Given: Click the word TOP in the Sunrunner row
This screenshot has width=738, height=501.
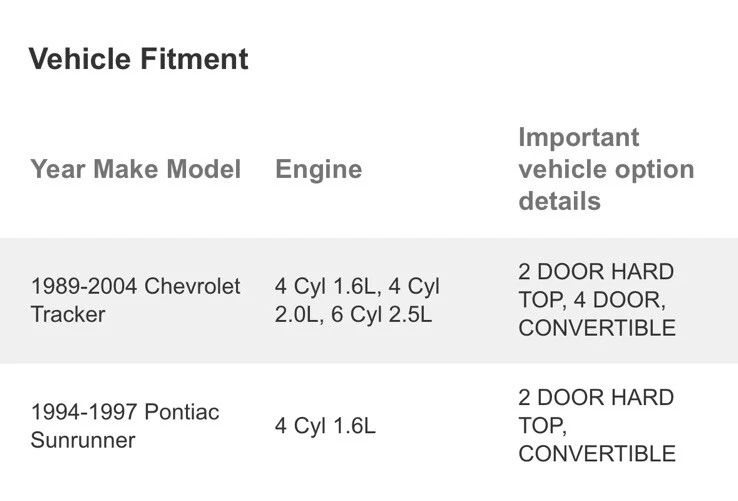Looking at the screenshot, I should pos(540,426).
